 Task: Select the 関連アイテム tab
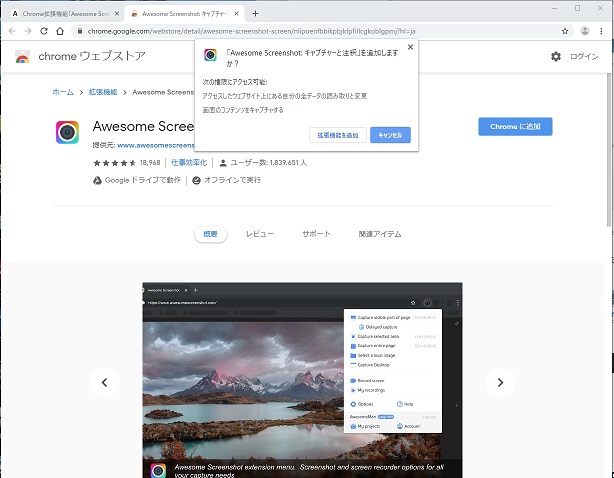pyautogui.click(x=380, y=234)
